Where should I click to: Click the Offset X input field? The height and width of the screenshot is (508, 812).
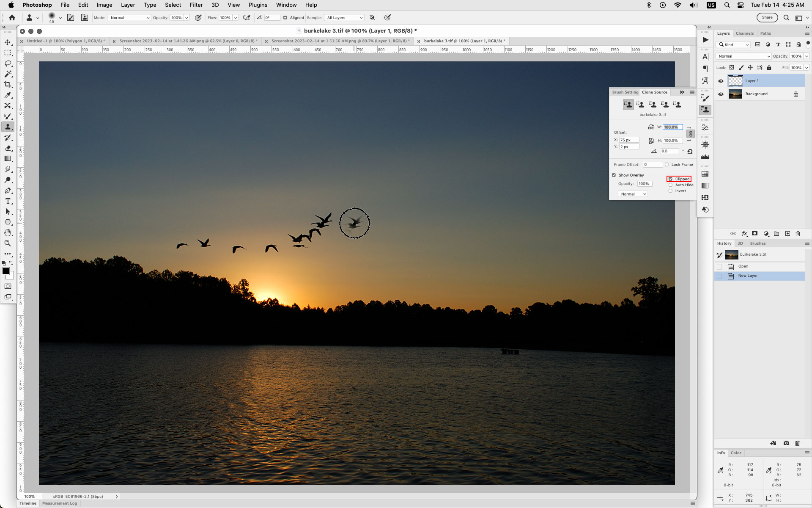click(x=629, y=140)
